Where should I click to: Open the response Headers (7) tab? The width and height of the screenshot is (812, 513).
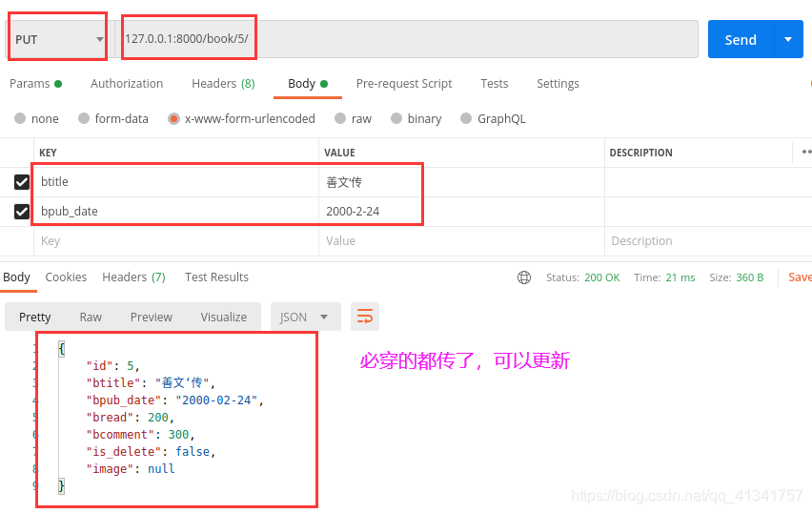[x=133, y=277]
